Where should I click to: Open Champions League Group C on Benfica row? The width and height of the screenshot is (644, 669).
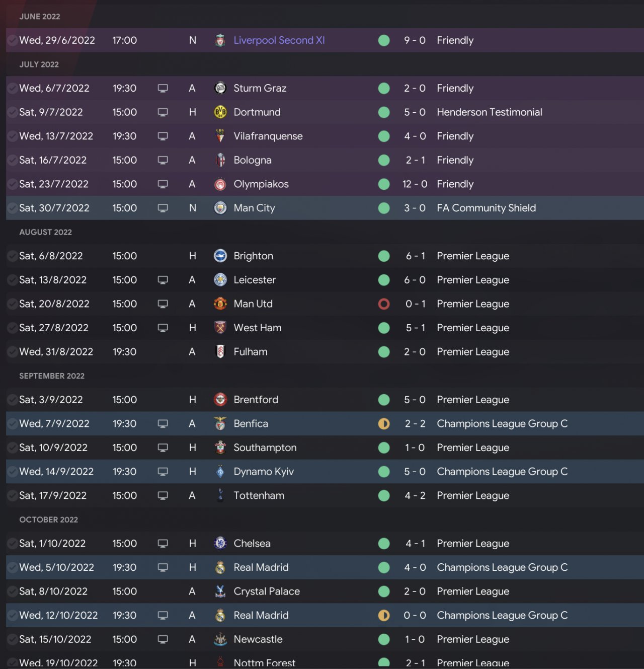[502, 424]
